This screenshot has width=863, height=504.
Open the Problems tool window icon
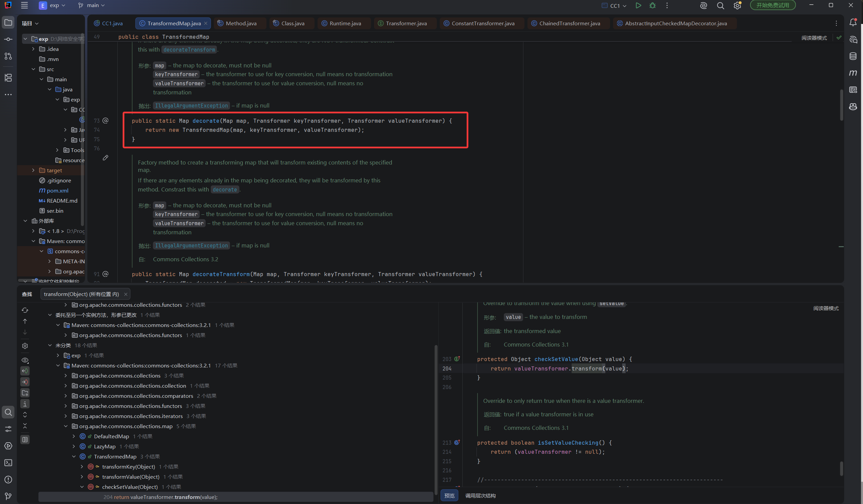(8, 480)
